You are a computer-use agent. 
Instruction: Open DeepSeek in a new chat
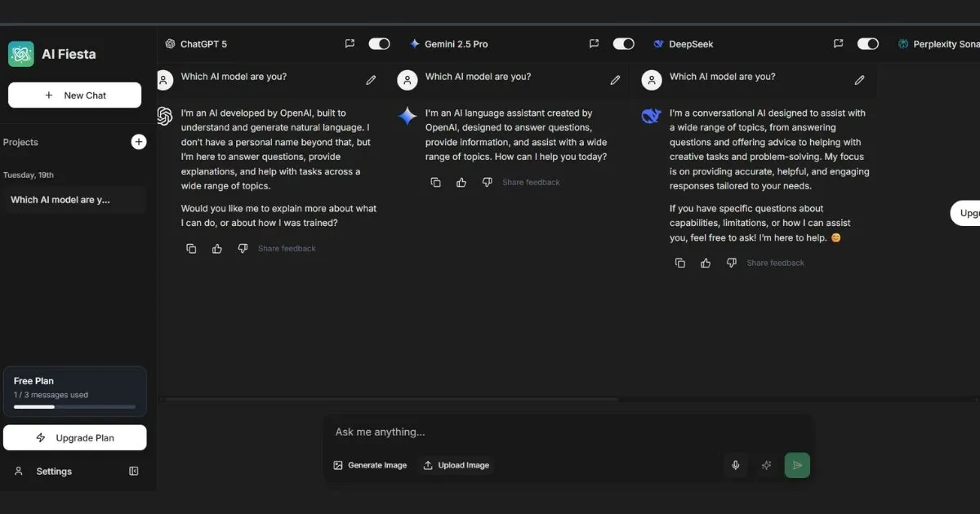coord(838,44)
